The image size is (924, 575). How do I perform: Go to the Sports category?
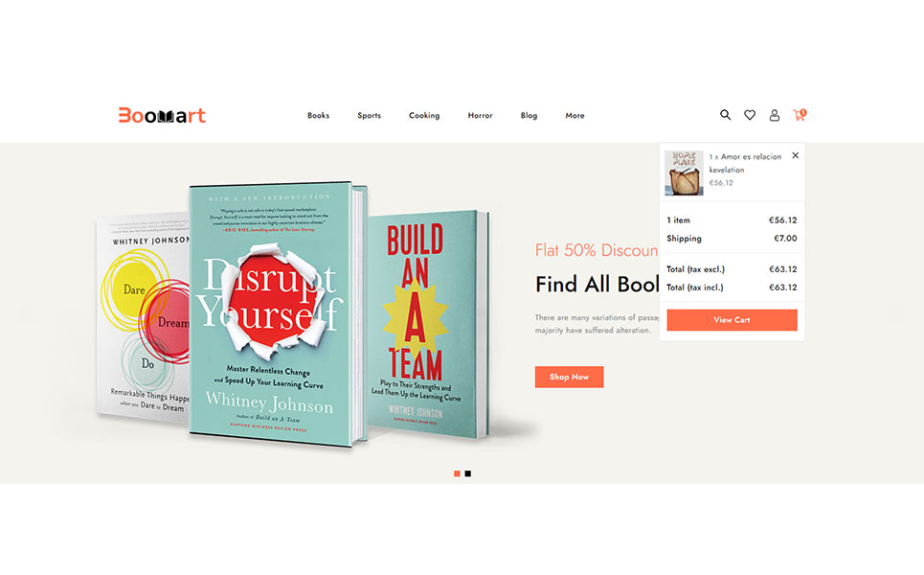[369, 115]
